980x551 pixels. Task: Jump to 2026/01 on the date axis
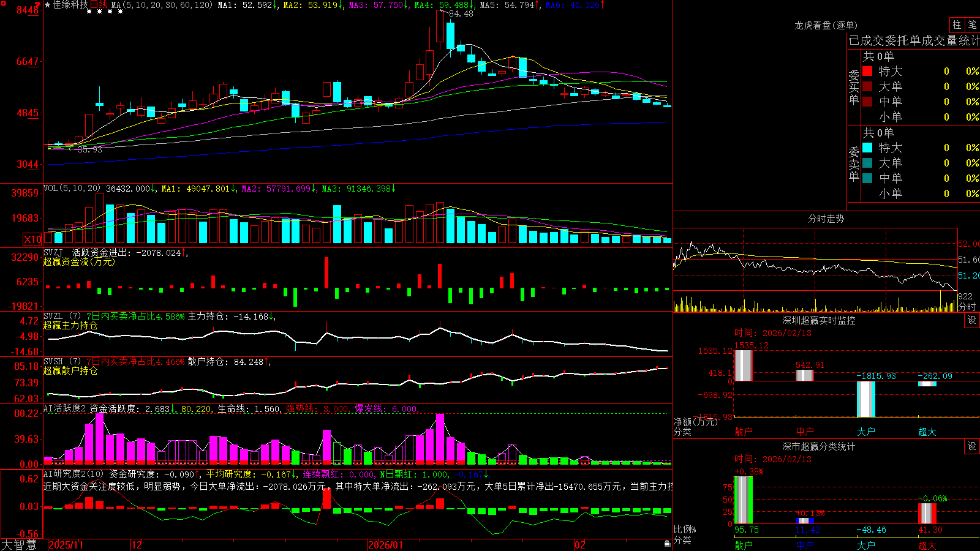(x=386, y=545)
